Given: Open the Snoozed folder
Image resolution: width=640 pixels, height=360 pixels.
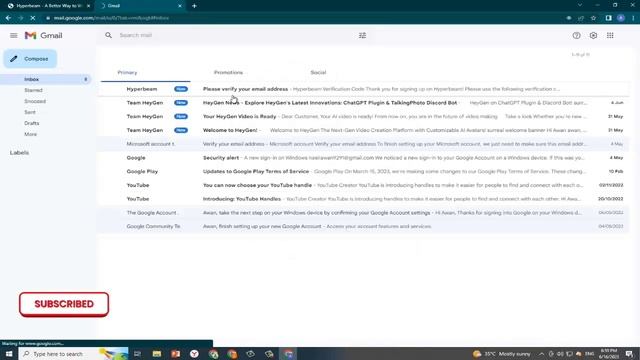Looking at the screenshot, I should pos(35,101).
